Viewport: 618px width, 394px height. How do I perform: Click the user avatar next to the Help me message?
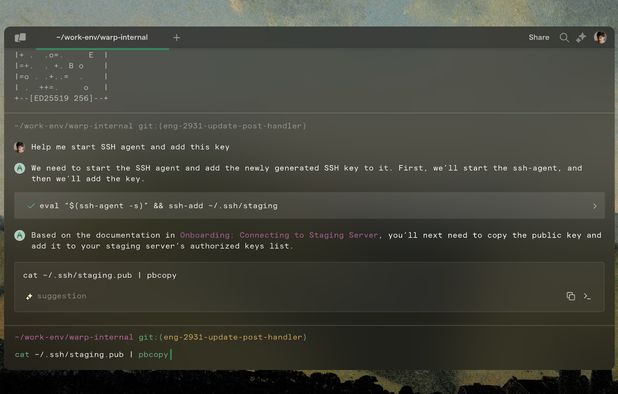tap(19, 147)
